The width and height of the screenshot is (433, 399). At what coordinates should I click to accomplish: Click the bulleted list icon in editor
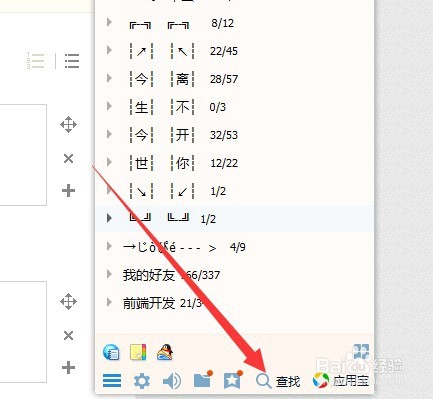(x=72, y=61)
